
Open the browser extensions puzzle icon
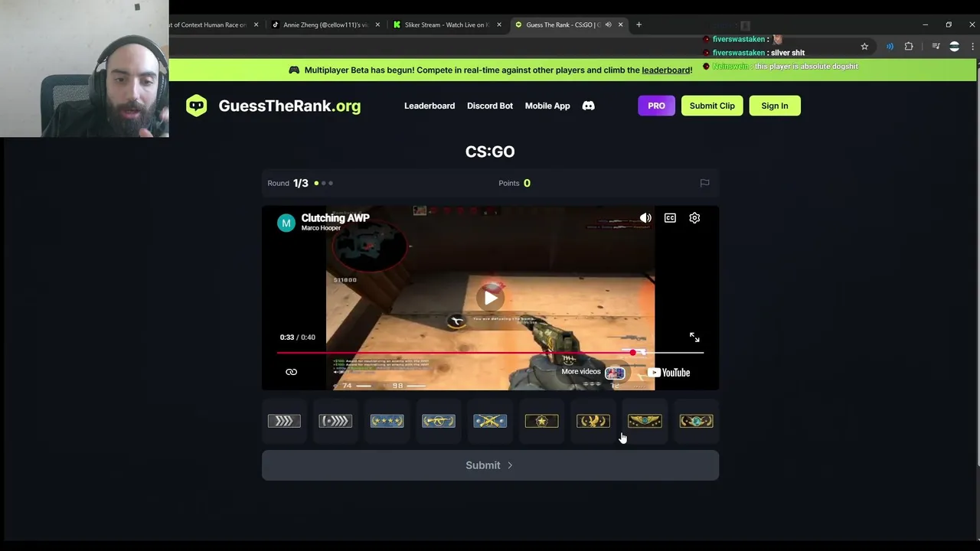click(x=909, y=47)
